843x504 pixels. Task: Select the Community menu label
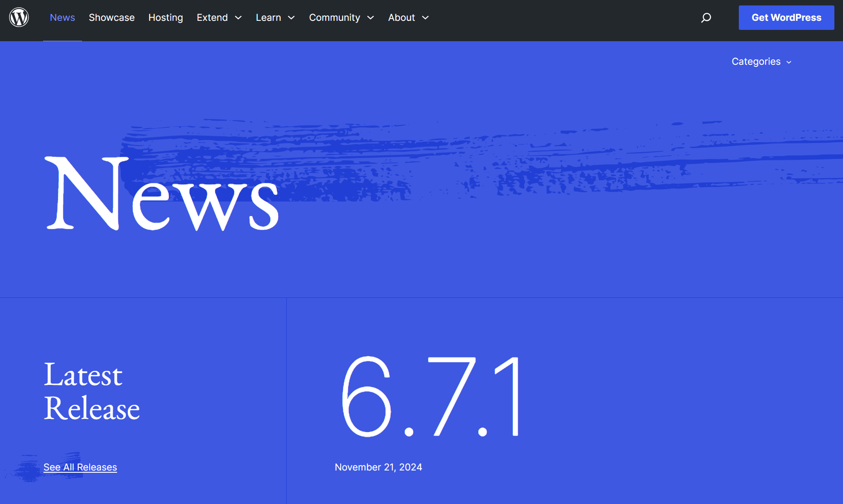(x=334, y=18)
